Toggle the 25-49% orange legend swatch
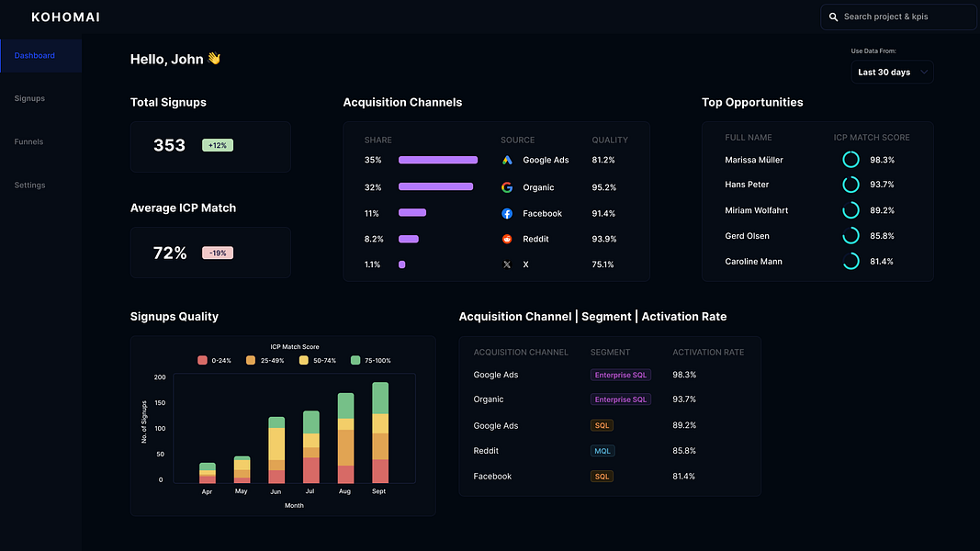 (x=251, y=361)
